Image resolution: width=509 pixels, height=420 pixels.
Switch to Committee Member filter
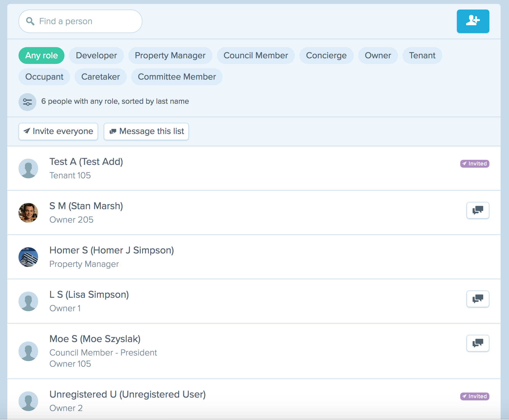[177, 77]
